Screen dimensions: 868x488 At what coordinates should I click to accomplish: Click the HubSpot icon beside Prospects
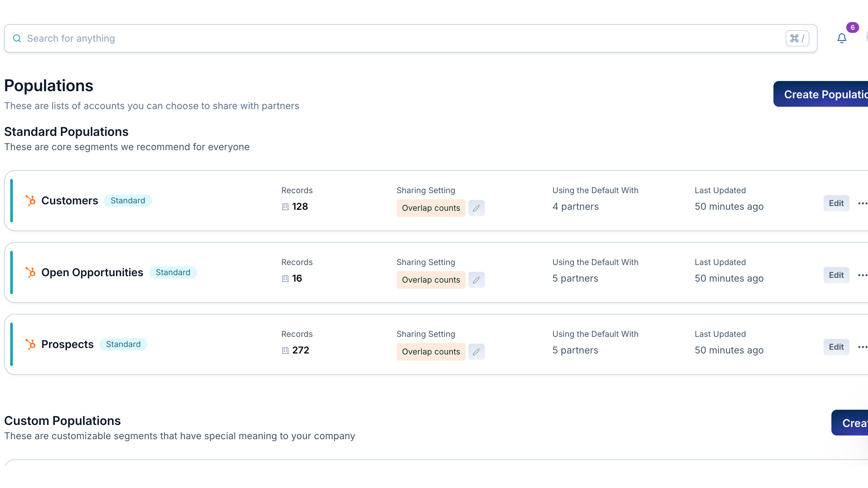pos(31,344)
